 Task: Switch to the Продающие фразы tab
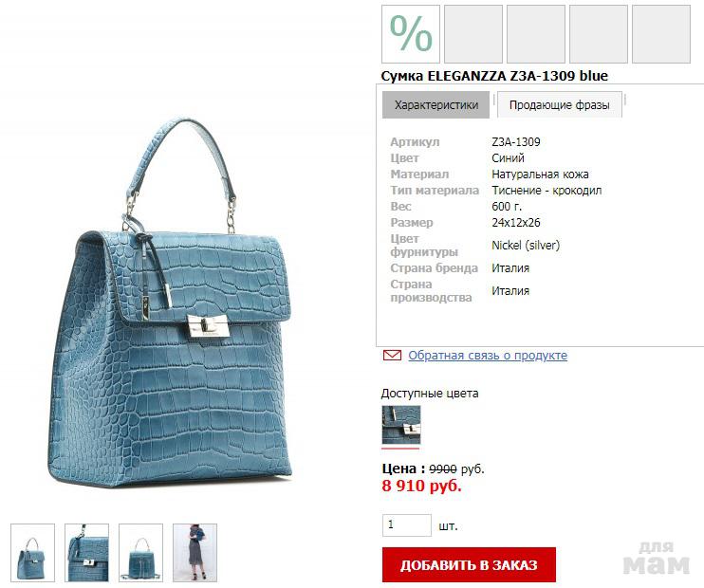click(559, 105)
